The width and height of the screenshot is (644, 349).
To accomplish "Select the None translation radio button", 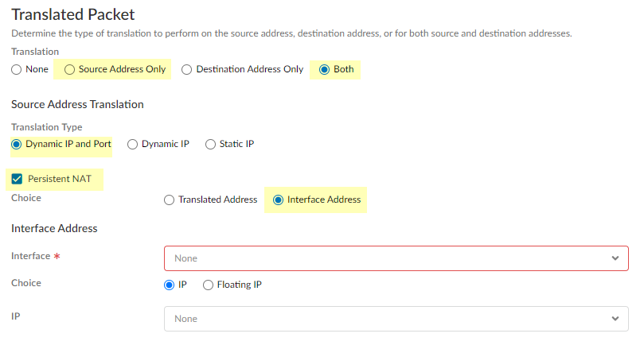I will pos(17,69).
